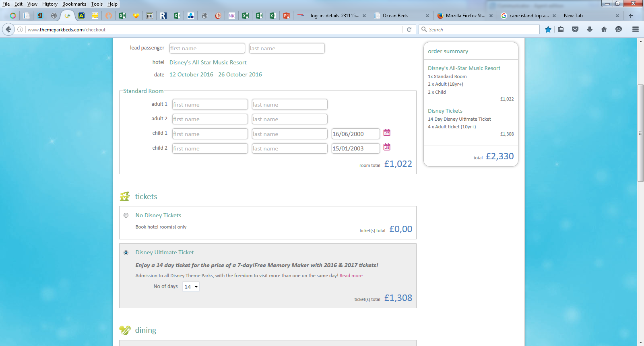Viewport: 644px width, 346px height.
Task: Switch to the pinned yellow 'A' tab
Action: pyautogui.click(x=81, y=16)
